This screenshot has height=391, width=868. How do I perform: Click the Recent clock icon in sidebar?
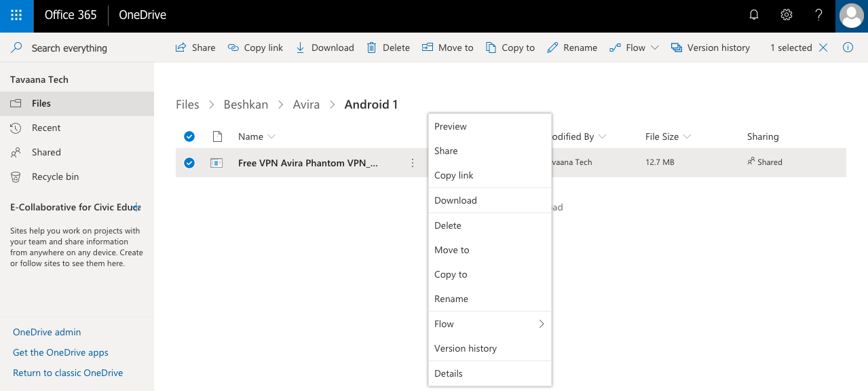(16, 128)
